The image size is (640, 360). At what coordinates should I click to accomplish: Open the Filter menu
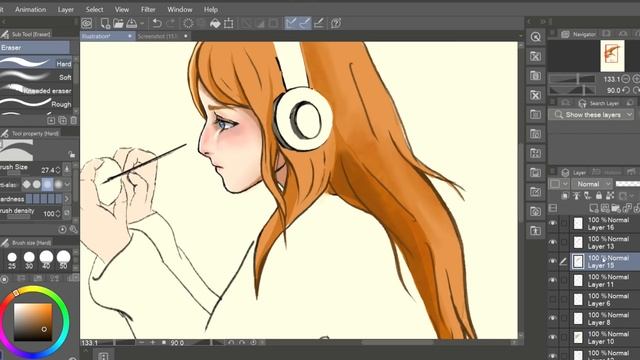coord(148,9)
